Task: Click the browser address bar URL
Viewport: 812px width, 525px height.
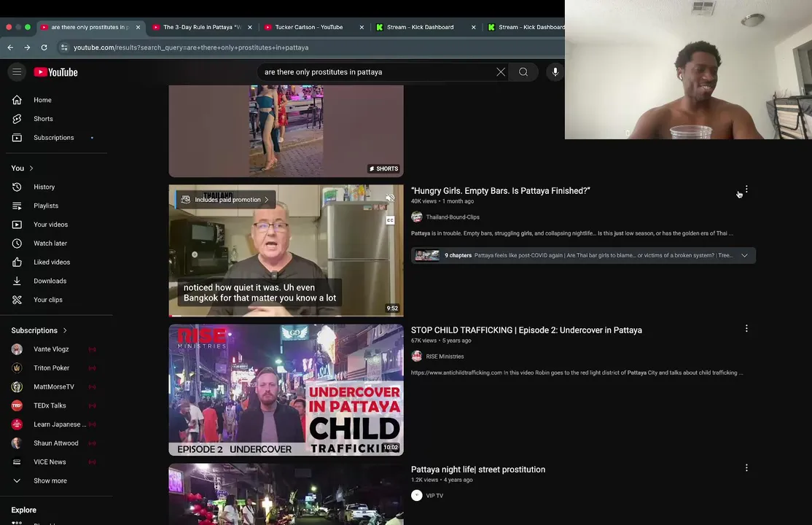Action: 190,47
